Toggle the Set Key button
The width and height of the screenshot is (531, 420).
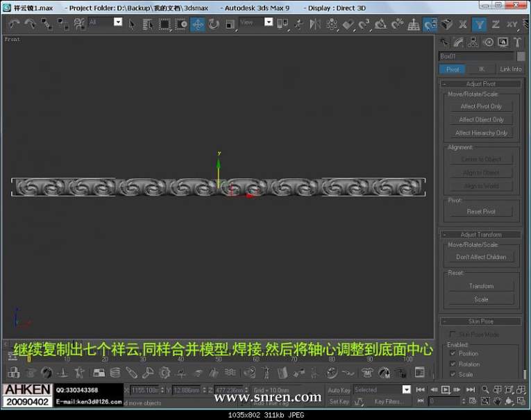[339, 402]
